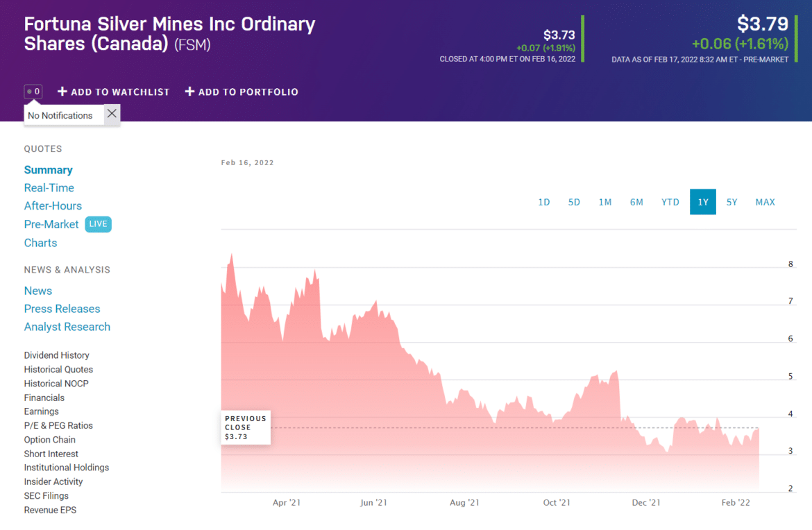This screenshot has height=530, width=812.
Task: Select the 6M chart range
Action: click(636, 202)
